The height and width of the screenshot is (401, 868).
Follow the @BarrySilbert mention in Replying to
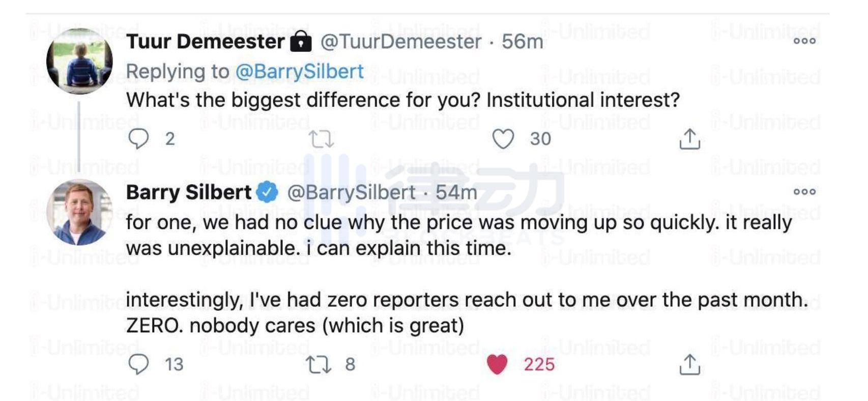click(x=300, y=71)
